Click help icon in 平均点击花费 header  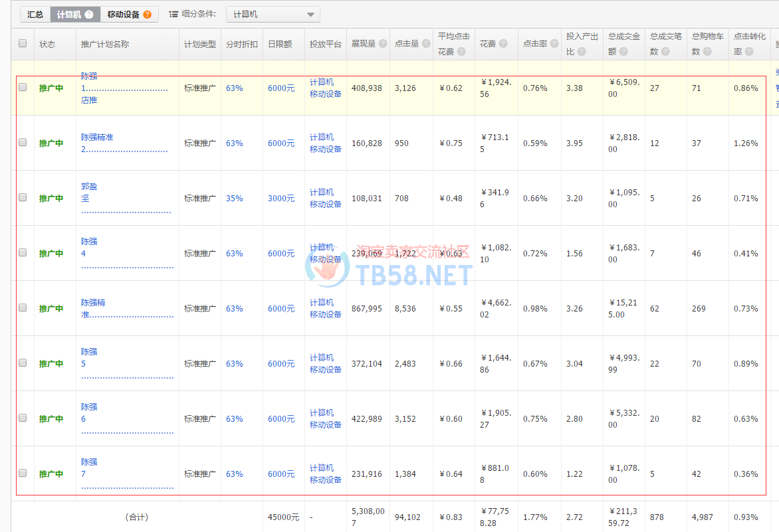[x=461, y=52]
